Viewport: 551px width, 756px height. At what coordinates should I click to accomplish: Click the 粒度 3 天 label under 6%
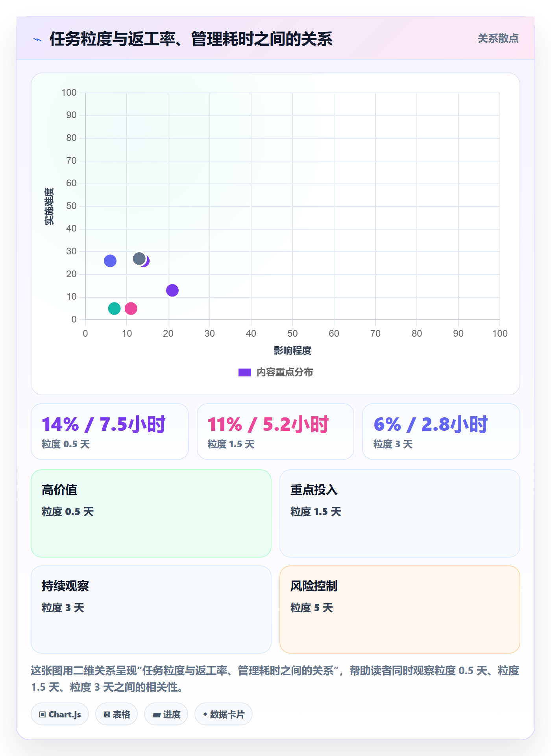point(393,444)
